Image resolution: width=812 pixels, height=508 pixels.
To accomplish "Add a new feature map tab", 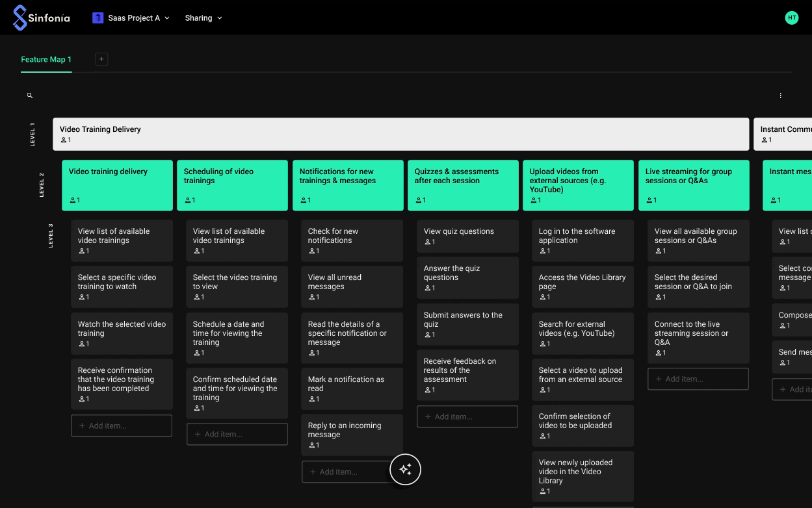I will tap(101, 59).
